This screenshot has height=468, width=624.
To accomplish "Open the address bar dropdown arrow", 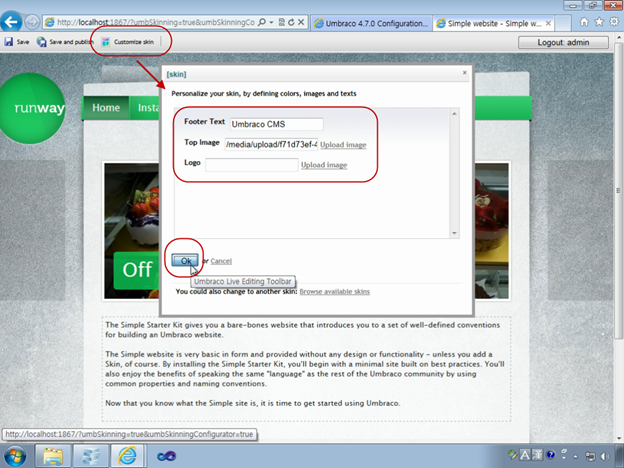I will pyautogui.click(x=271, y=22).
